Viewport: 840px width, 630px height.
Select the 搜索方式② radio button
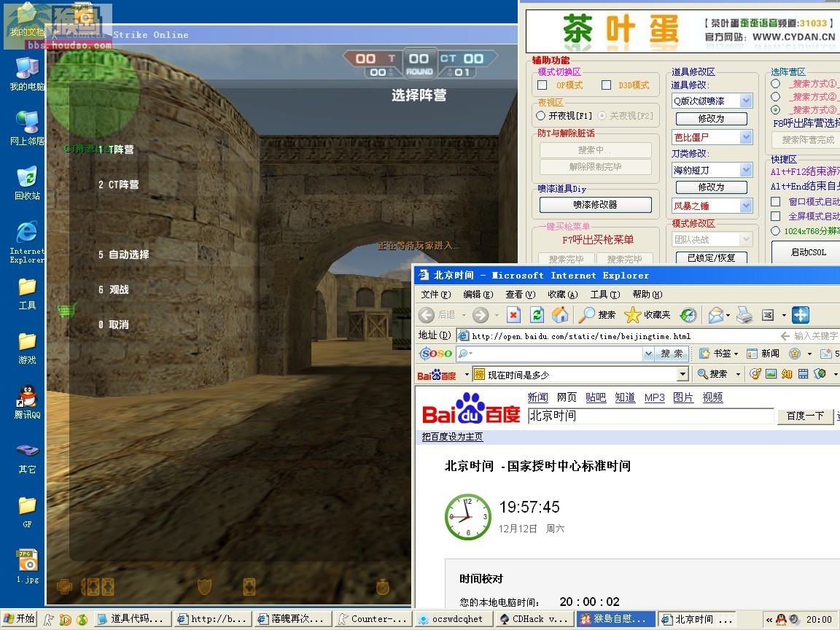775,96
